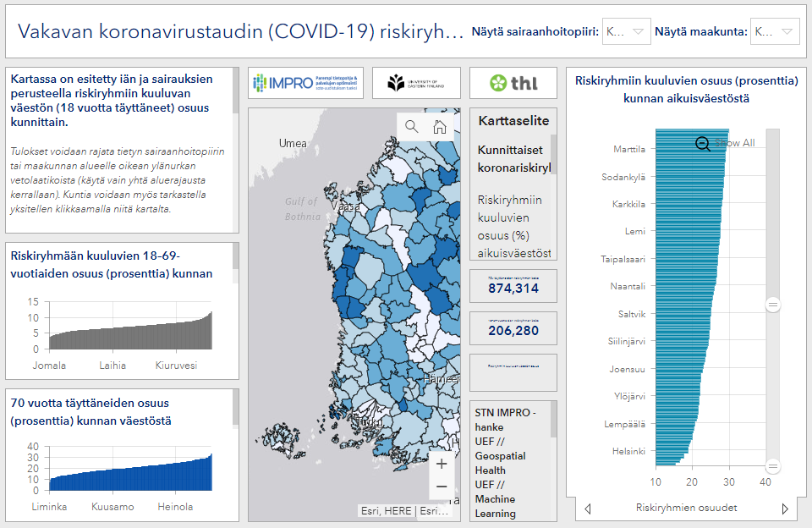Click the STN IMPRO credits panel scrollbar
The height and width of the screenshot is (528, 812).
(x=553, y=420)
